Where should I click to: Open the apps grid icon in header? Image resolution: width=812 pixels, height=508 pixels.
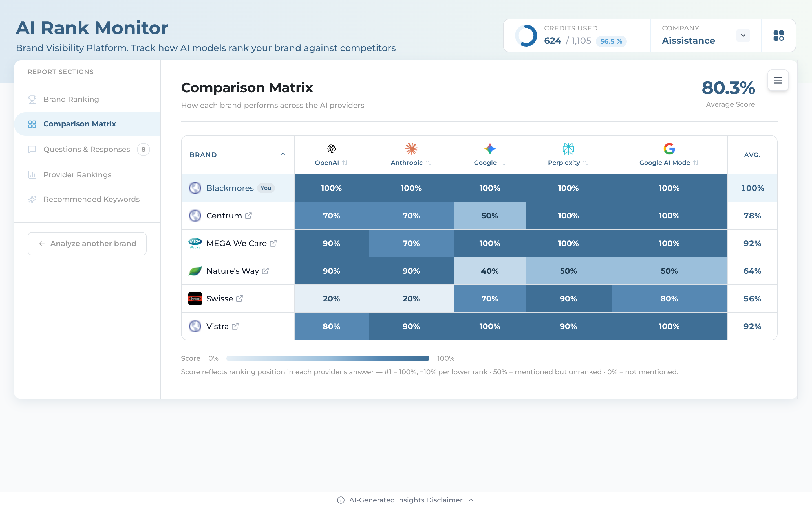point(778,36)
